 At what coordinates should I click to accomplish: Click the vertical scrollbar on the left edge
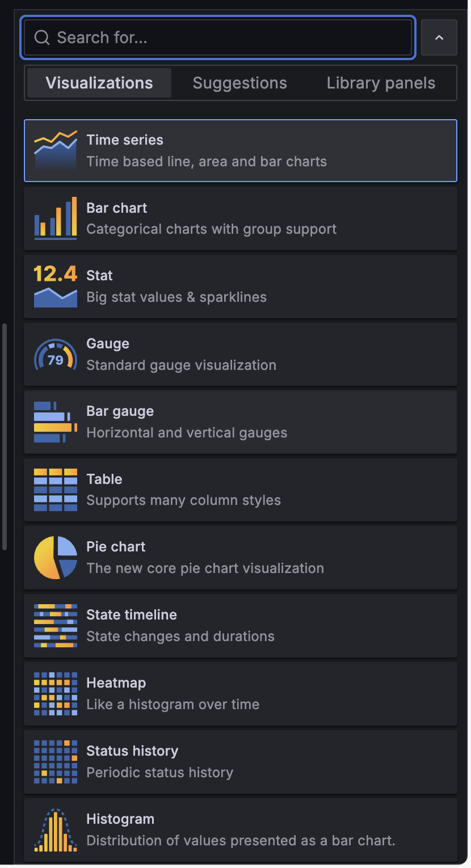(x=5, y=437)
